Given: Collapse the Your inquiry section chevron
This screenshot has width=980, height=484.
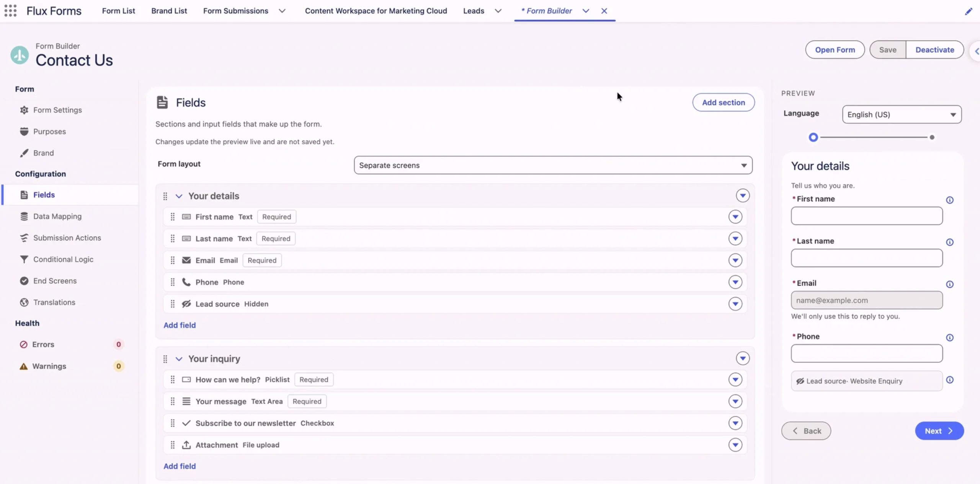Looking at the screenshot, I should [179, 359].
